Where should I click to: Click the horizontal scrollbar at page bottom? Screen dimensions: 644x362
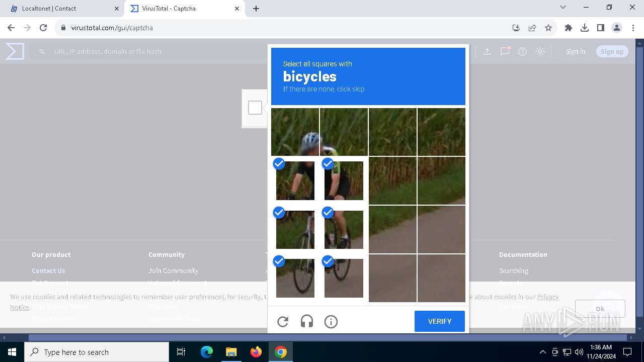328,337
